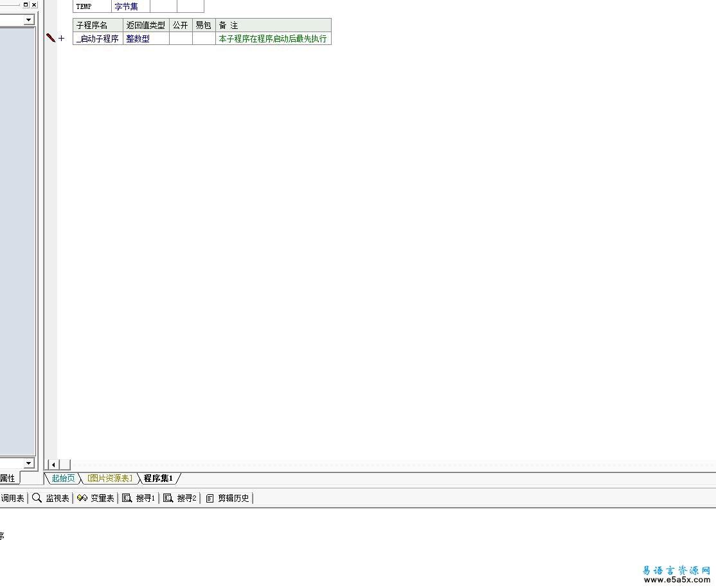Open the 剪辑历史 clipboard history icon

click(x=210, y=498)
